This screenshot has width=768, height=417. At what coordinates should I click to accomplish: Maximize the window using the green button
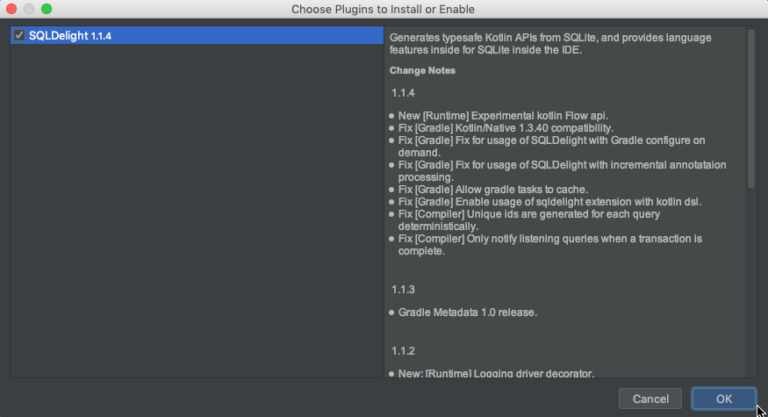[x=46, y=9]
